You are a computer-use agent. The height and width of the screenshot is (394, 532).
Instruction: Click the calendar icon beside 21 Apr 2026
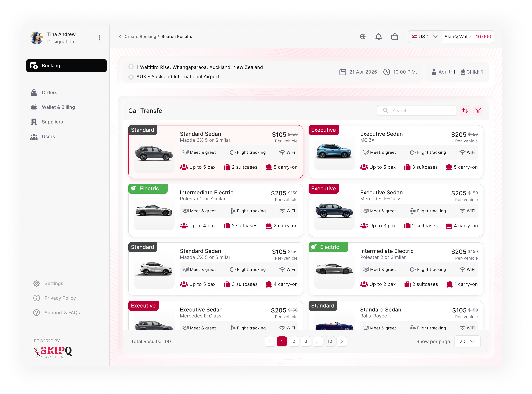(343, 72)
